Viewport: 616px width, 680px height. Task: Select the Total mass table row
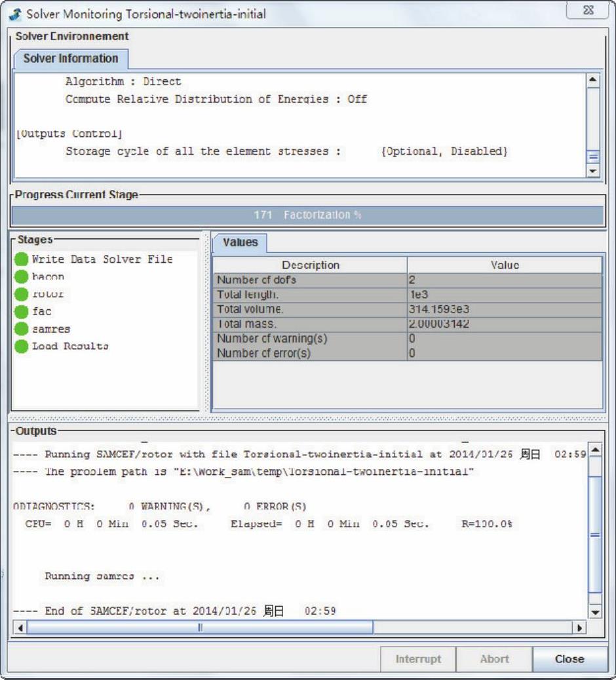(407, 324)
